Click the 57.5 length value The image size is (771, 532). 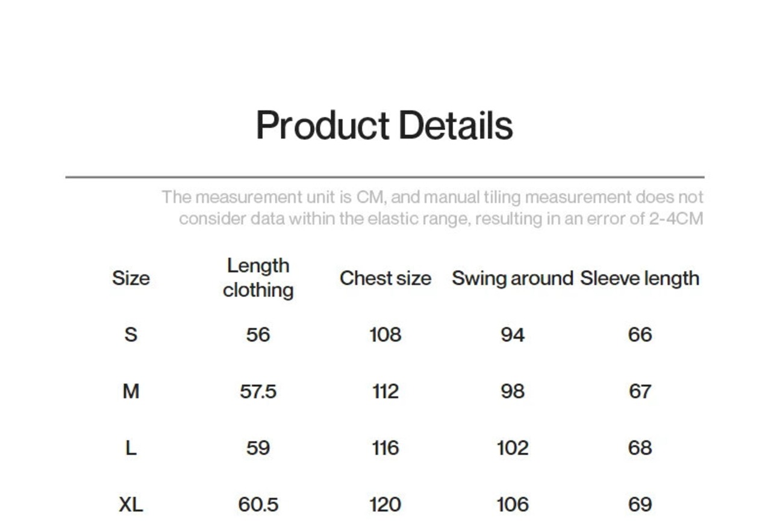point(258,392)
